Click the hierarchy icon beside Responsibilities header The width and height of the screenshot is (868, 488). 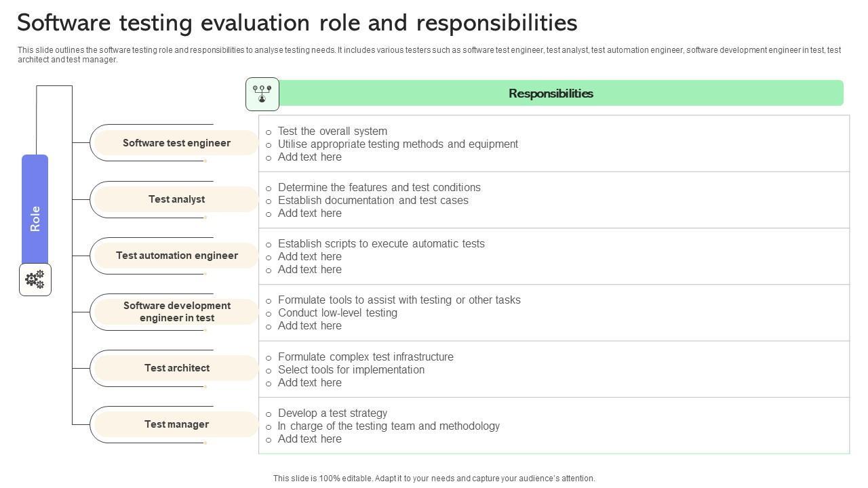point(262,94)
